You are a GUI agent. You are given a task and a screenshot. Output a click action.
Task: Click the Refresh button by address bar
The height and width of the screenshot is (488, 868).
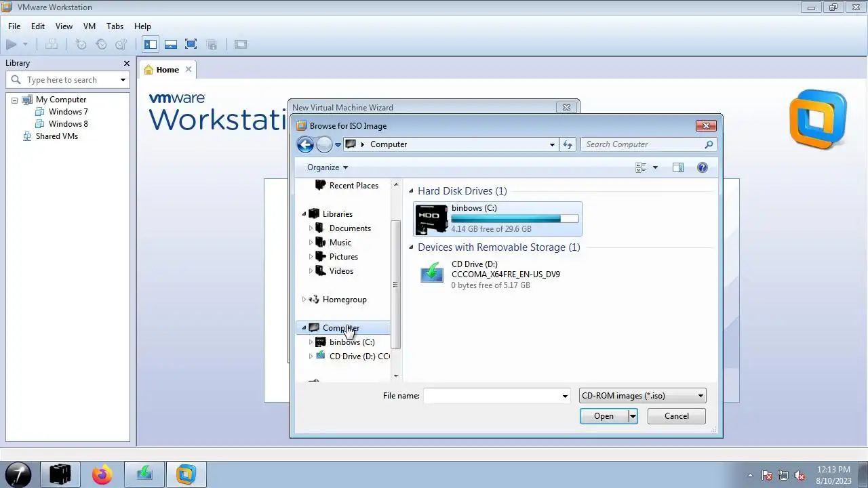pos(568,144)
